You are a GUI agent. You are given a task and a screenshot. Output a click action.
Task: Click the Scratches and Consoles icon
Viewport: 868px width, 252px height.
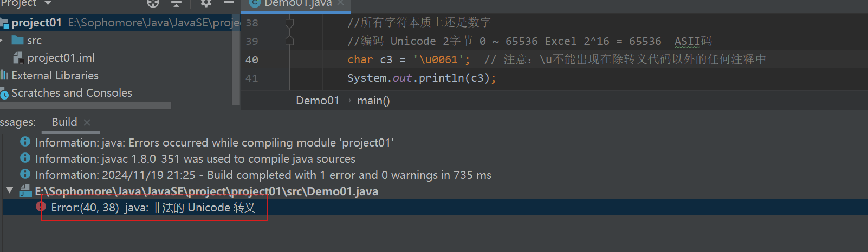pos(4,94)
